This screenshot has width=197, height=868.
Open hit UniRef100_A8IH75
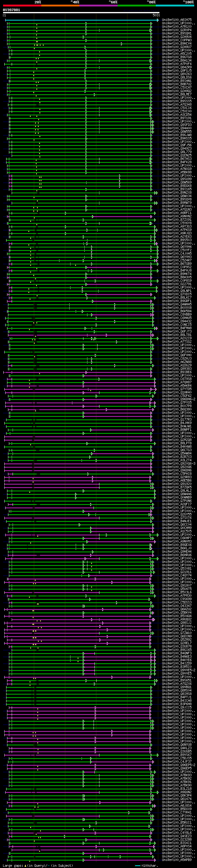(177, 20)
